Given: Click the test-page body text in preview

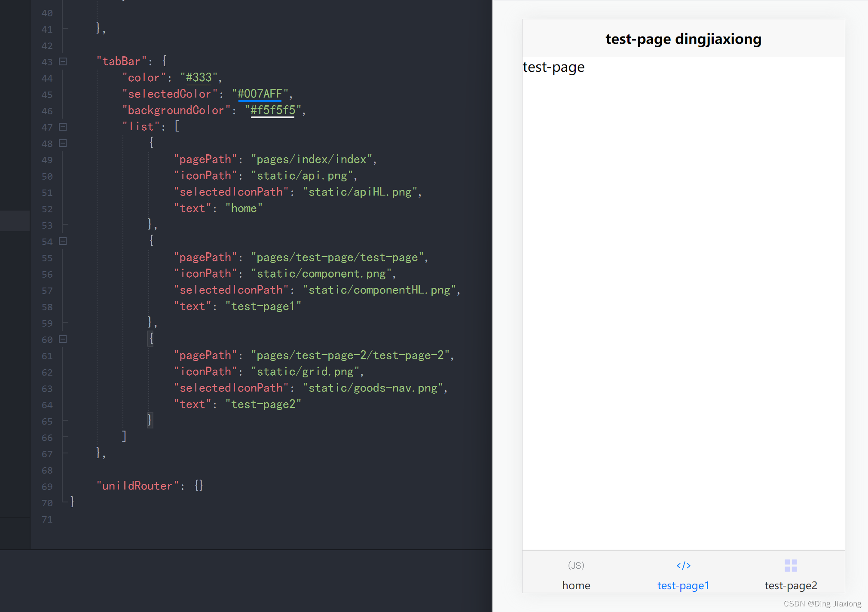Looking at the screenshot, I should [x=553, y=67].
